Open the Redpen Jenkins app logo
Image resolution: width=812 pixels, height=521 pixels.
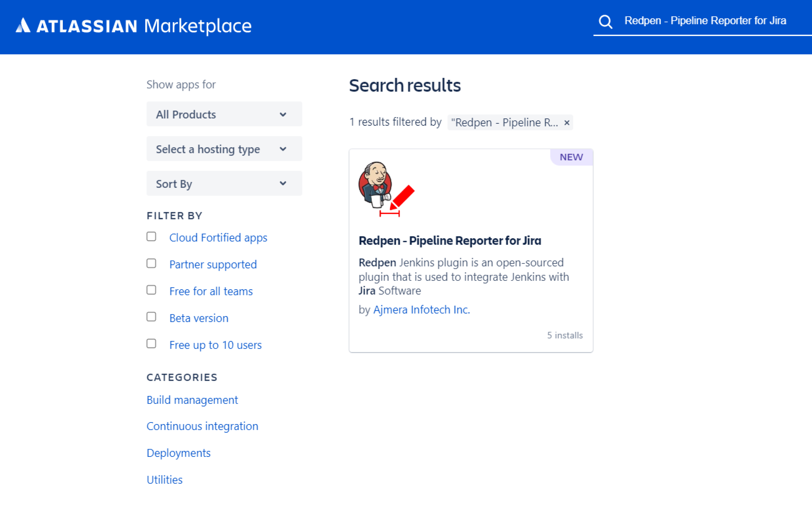coord(387,189)
